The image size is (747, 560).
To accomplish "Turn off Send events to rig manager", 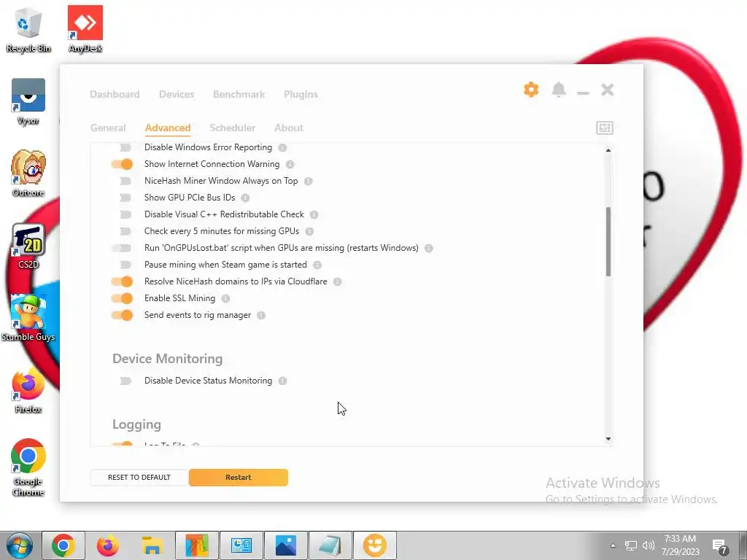I will (x=123, y=315).
